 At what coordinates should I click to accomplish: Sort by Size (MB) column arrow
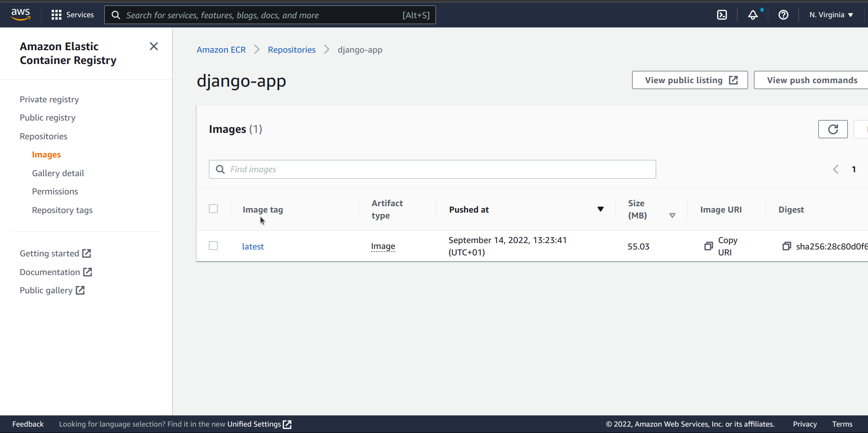(672, 216)
